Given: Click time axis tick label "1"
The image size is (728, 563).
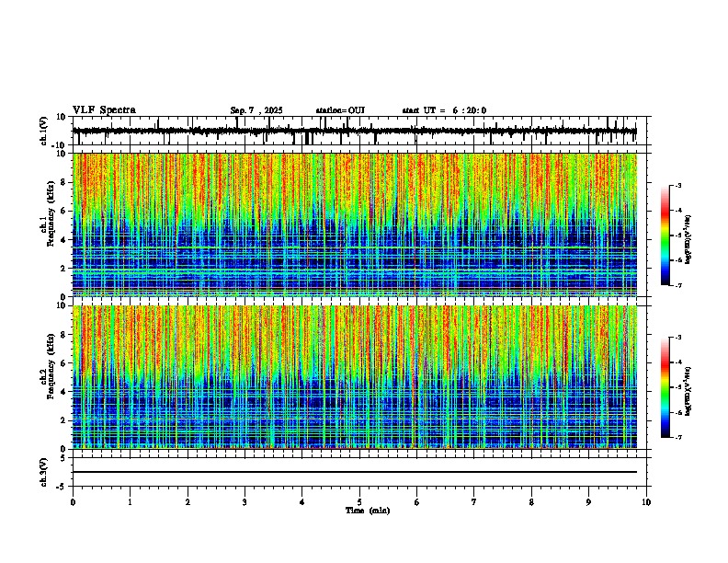Looking at the screenshot, I should click(130, 502).
